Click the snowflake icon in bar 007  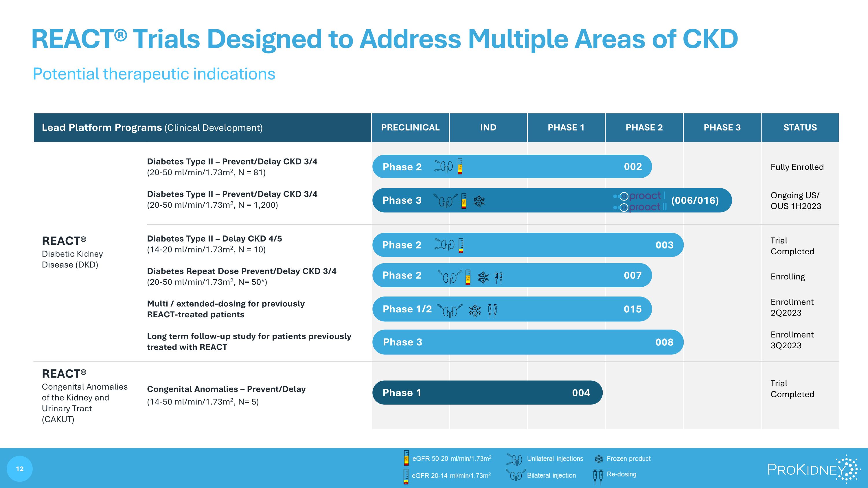coord(483,277)
